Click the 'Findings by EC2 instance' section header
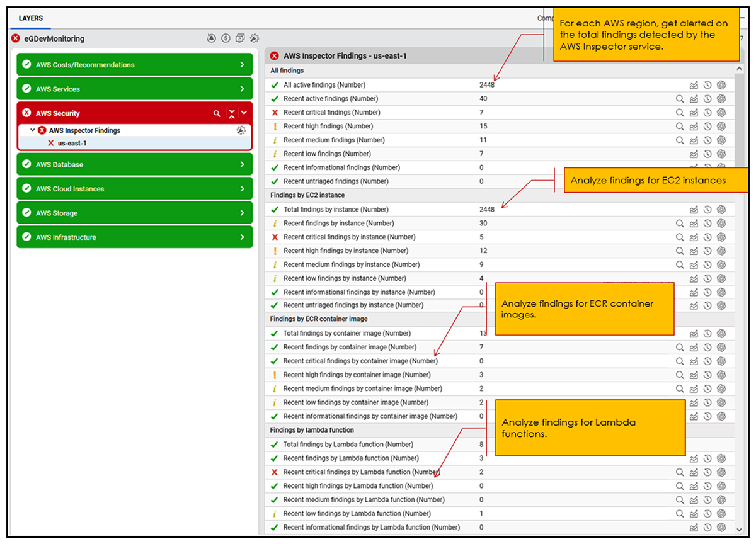Image resolution: width=756 pixels, height=544 pixels. tap(308, 195)
